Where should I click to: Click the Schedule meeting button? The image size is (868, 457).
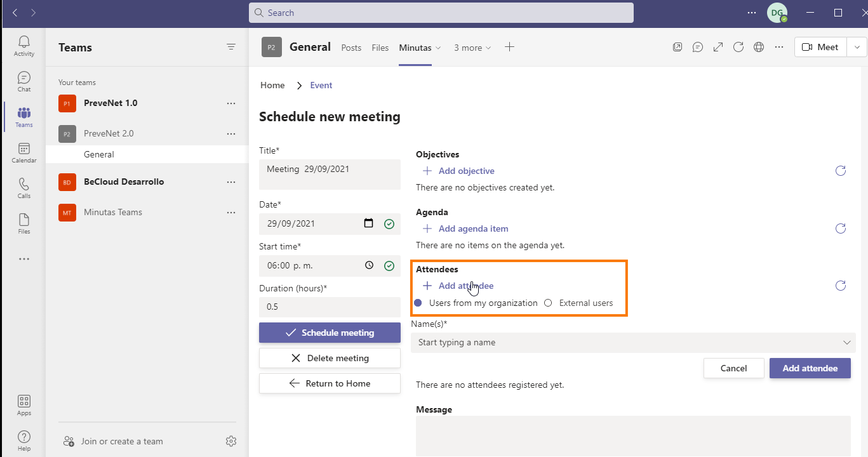330,333
